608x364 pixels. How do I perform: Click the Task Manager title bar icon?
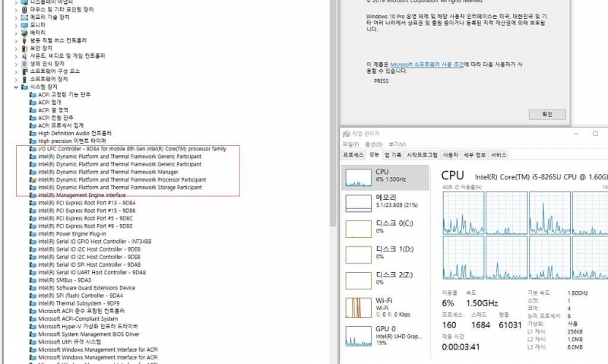[x=347, y=134]
